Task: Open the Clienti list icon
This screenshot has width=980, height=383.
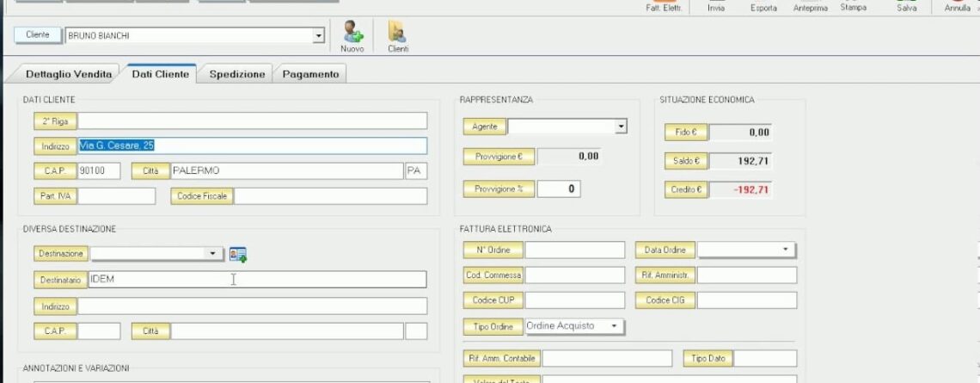Action: click(397, 35)
